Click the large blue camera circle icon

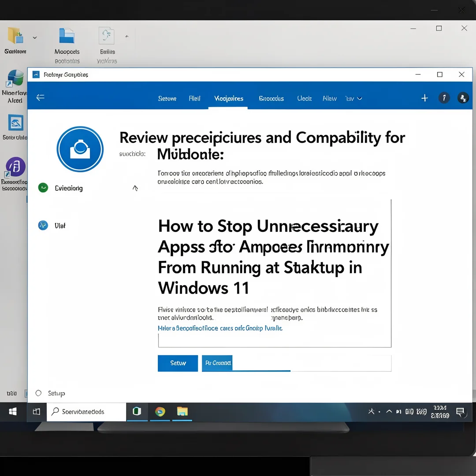[80, 149]
